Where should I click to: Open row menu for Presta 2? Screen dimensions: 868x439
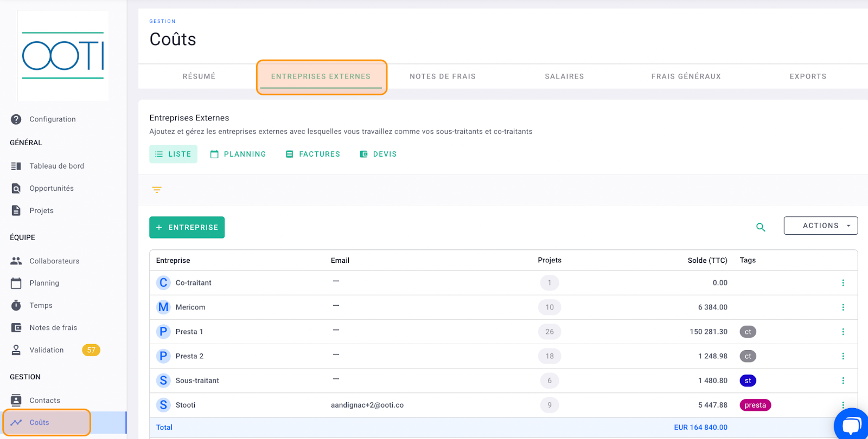tap(843, 356)
